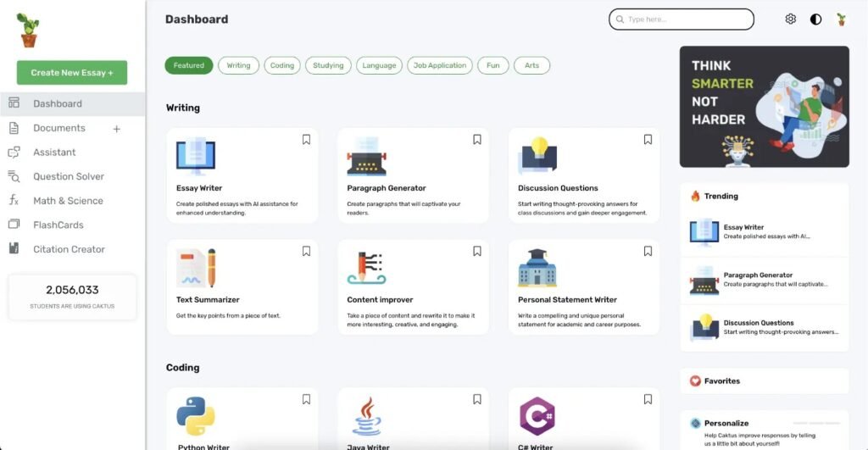Open the settings gear icon
This screenshot has width=868, height=450.
[x=790, y=19]
